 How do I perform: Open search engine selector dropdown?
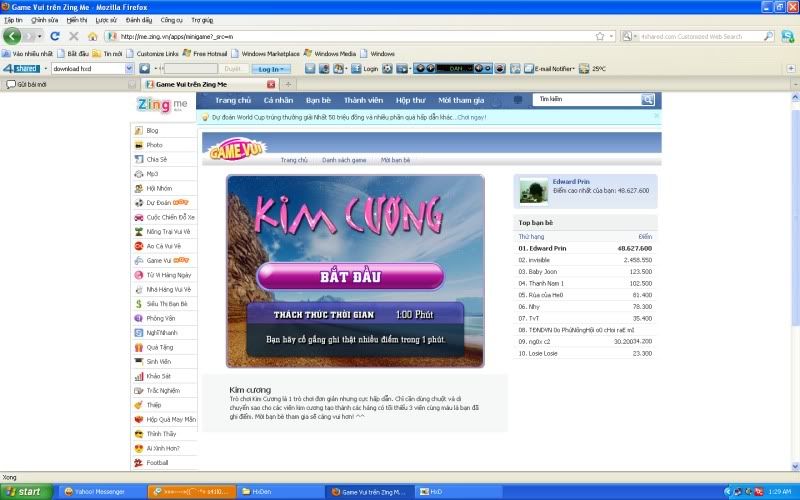(630, 36)
